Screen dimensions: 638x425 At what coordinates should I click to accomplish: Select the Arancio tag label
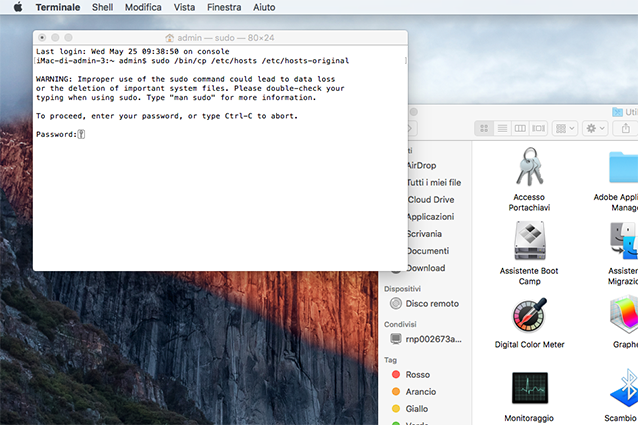[x=421, y=392]
